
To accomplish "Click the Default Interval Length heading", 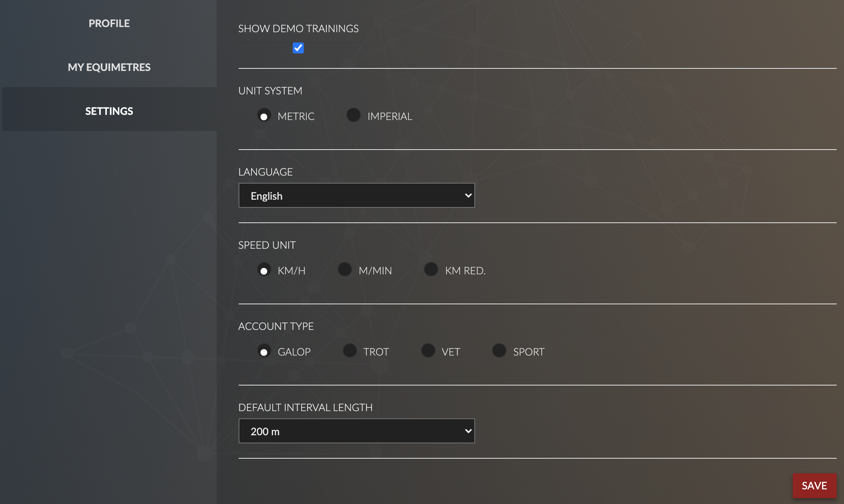I will (x=305, y=407).
